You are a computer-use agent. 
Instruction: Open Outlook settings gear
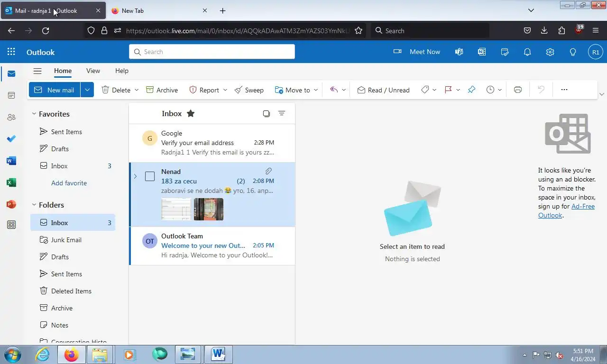pos(550,52)
